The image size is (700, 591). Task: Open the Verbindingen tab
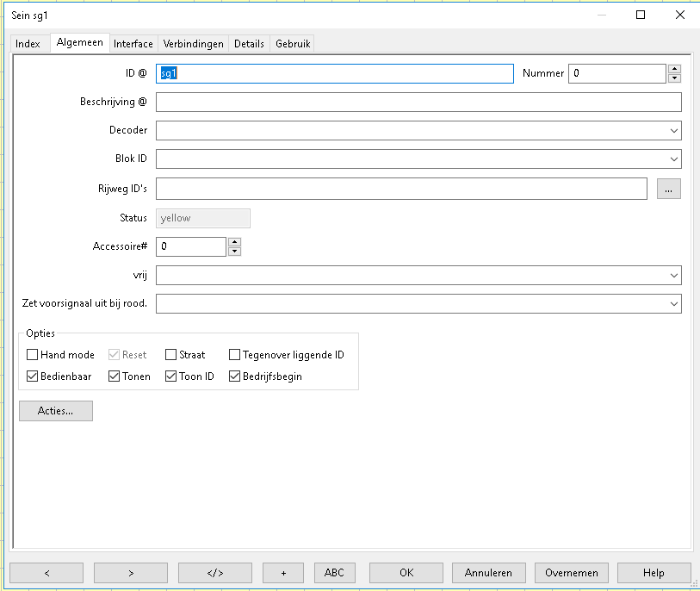pyautogui.click(x=194, y=44)
